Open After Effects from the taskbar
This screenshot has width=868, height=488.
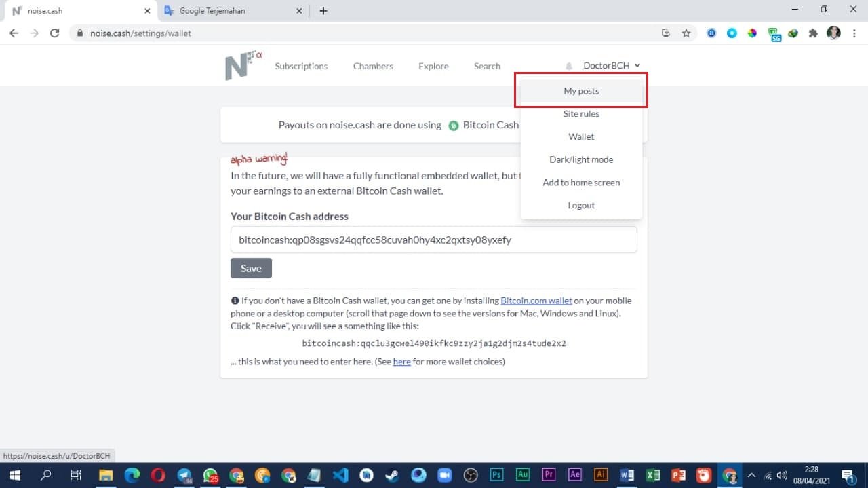coord(574,475)
